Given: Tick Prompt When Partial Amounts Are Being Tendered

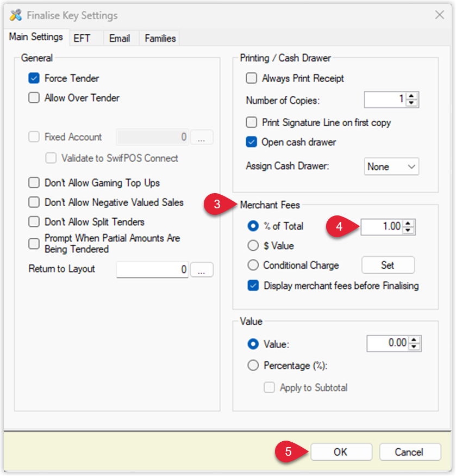Looking at the screenshot, I should (34, 244).
